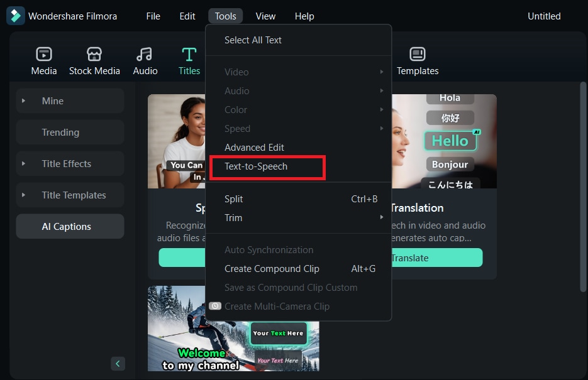The height and width of the screenshot is (380, 588).
Task: Select the Trending category
Action: (x=70, y=132)
